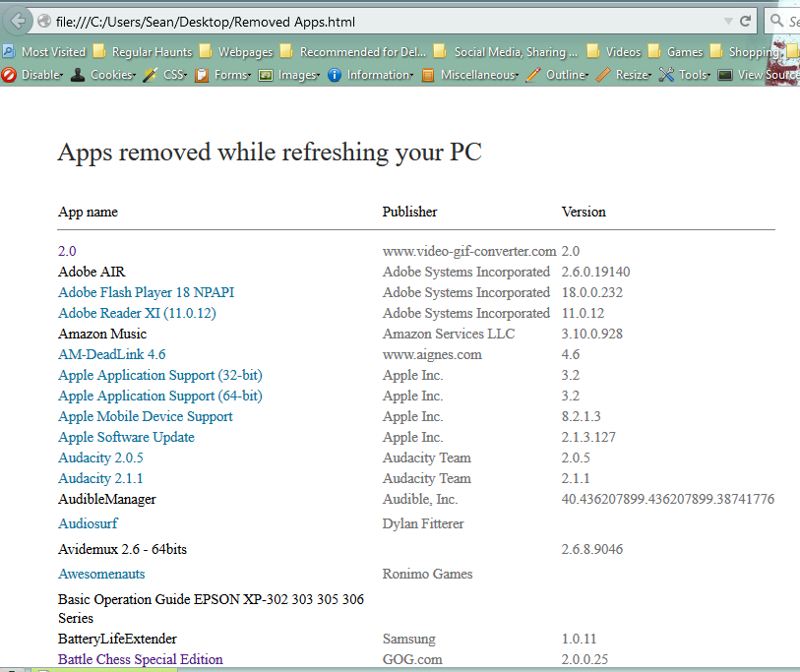The width and height of the screenshot is (800, 672).
Task: Open the Shopping bookmark folder
Action: (x=745, y=51)
